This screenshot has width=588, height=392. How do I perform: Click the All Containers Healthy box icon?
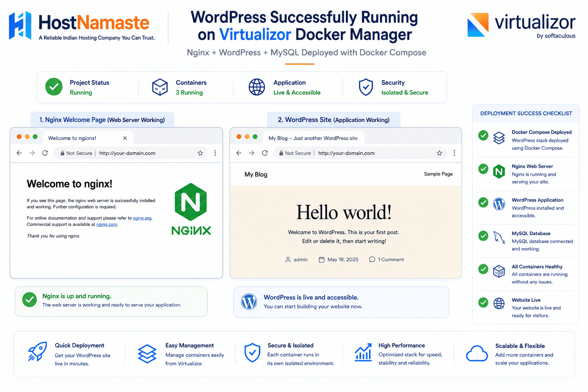[x=499, y=271]
